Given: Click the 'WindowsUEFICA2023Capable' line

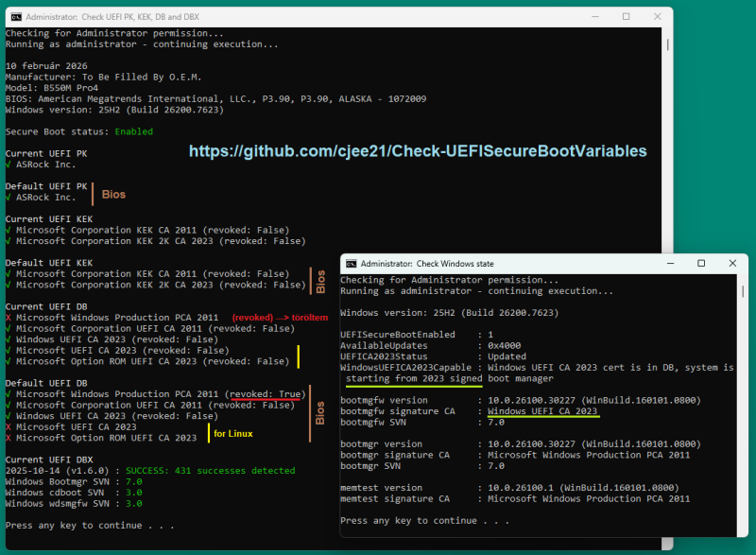Looking at the screenshot, I should (x=537, y=368).
